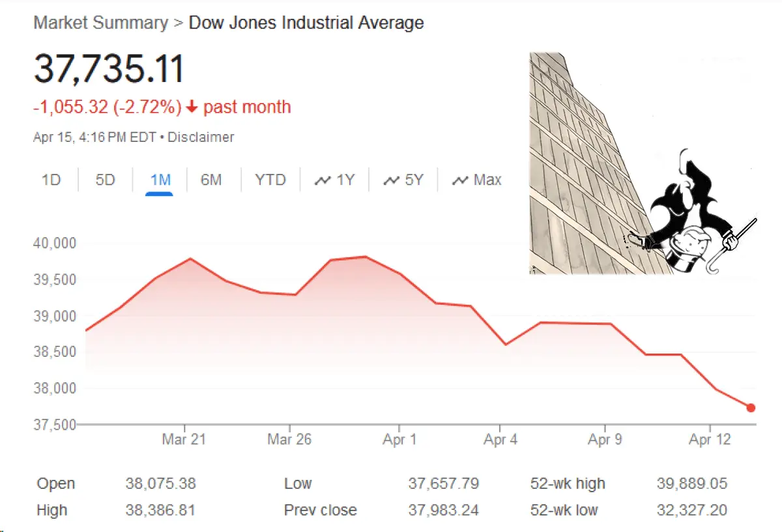Switch chart to YTD range
This screenshot has height=532, width=782.
click(x=270, y=180)
